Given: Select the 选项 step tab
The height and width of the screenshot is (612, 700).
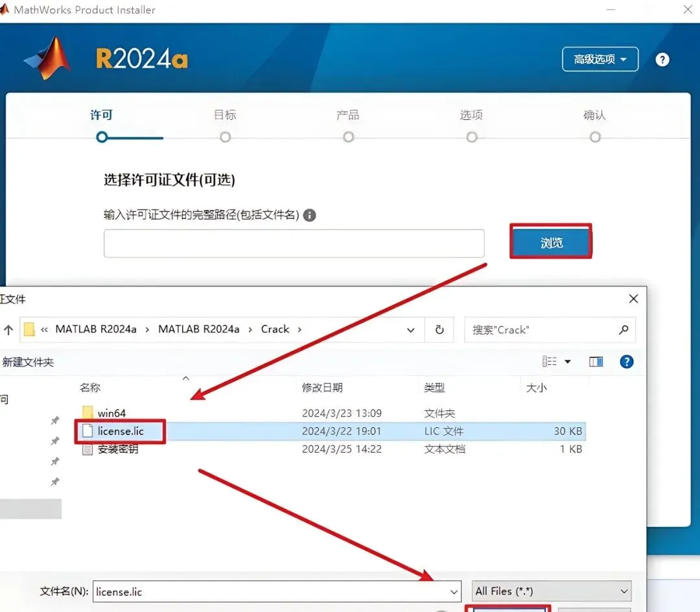Looking at the screenshot, I should (471, 115).
